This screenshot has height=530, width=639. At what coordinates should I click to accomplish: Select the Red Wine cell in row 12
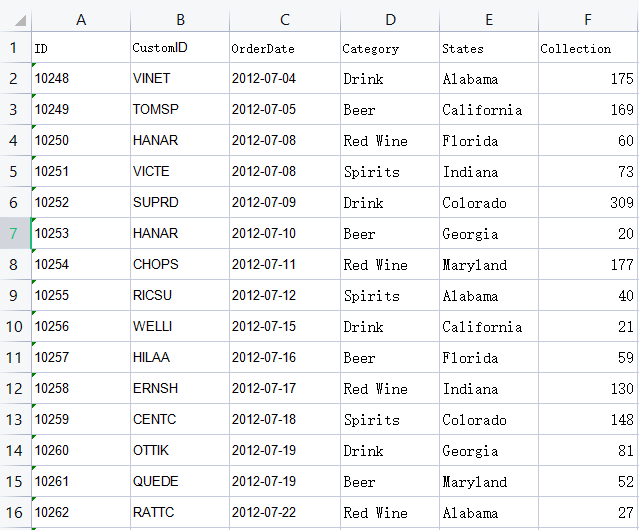390,388
